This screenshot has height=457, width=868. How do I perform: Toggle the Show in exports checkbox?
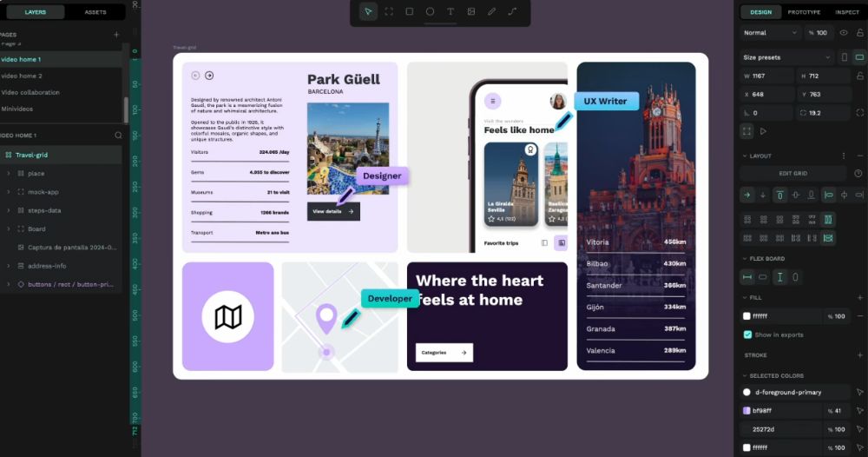[x=747, y=334]
